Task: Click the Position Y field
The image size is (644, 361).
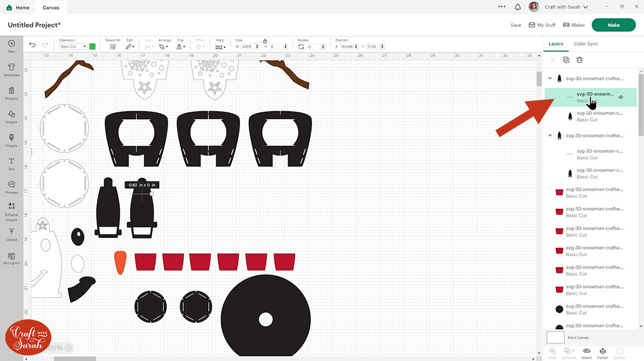Action: [375, 47]
